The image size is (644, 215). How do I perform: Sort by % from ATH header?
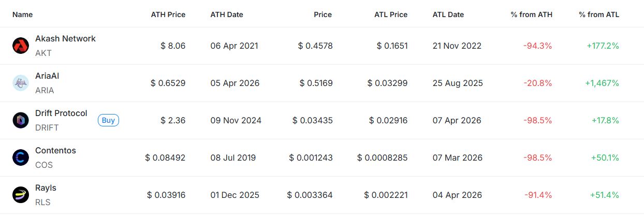click(531, 15)
